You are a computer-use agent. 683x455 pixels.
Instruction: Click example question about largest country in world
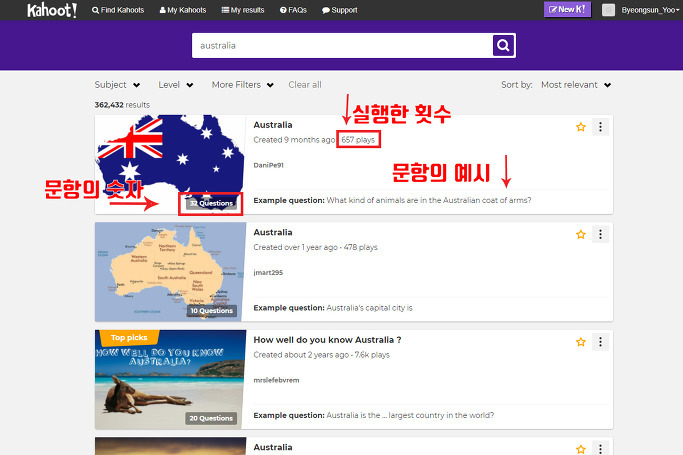click(374, 415)
